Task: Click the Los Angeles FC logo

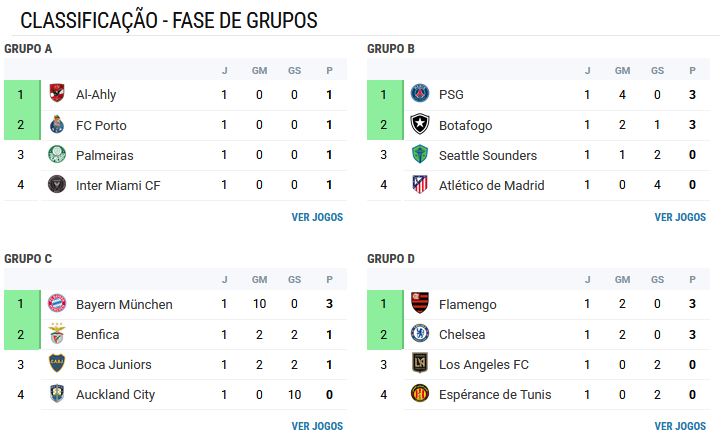Action: [420, 363]
